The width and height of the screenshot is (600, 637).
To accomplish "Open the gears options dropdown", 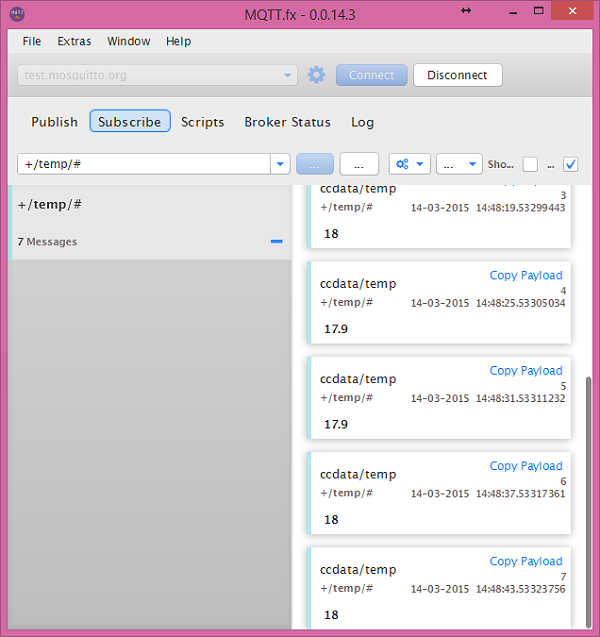I will click(x=409, y=164).
